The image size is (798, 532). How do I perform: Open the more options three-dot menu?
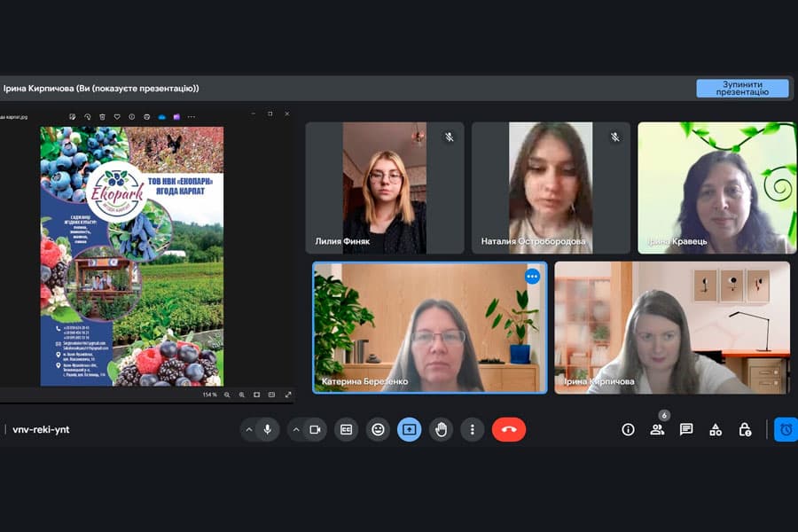point(473,430)
